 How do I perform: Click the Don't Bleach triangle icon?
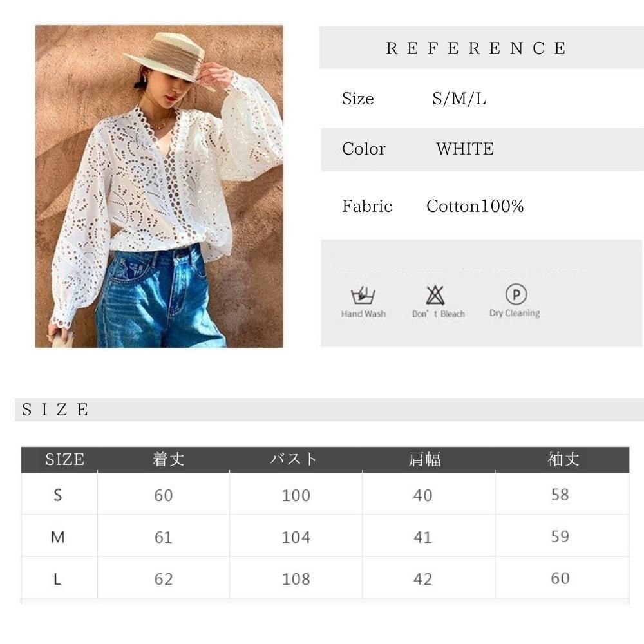[x=435, y=295]
